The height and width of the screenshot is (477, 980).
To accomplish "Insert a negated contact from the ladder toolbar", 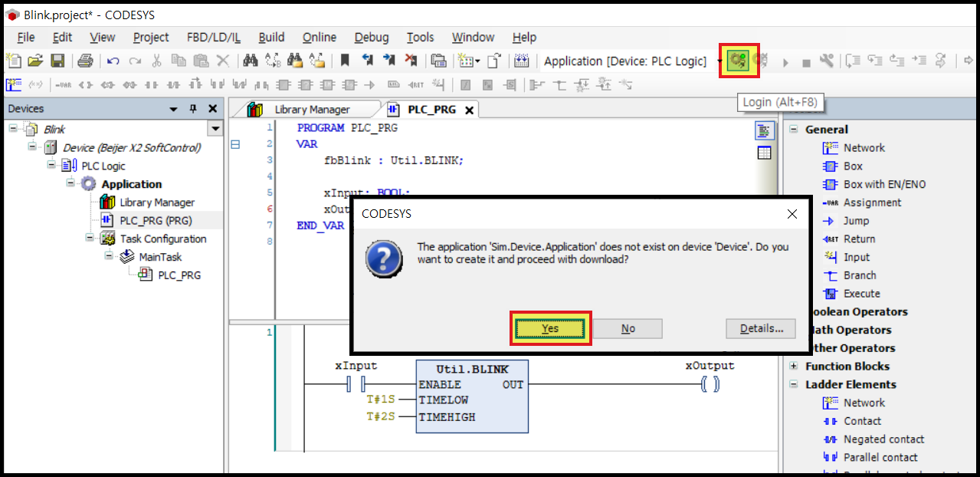I will coord(173,85).
